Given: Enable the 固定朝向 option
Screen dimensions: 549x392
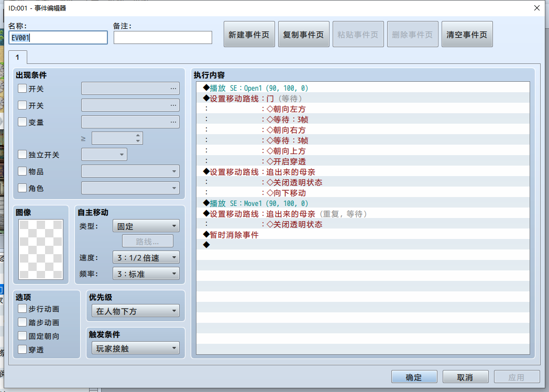Looking at the screenshot, I should tap(22, 336).
